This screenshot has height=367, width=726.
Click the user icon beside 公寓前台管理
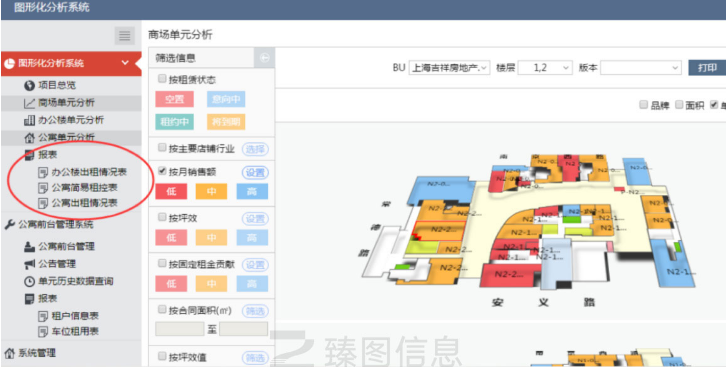(x=29, y=247)
